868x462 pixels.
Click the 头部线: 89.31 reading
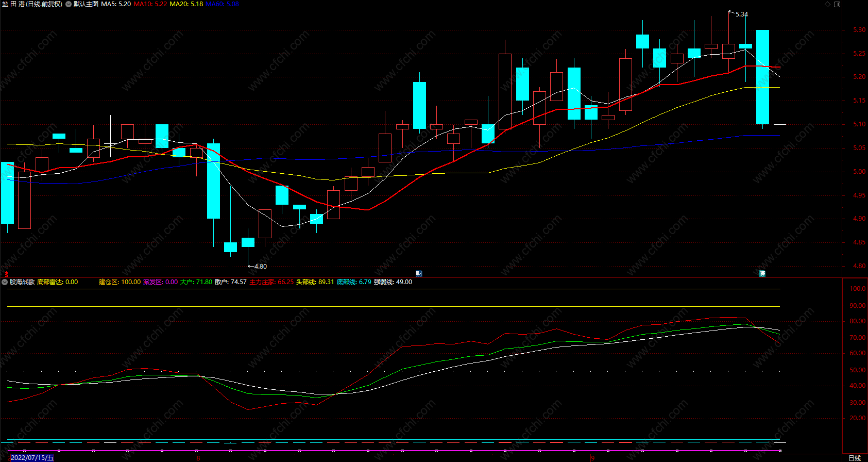(x=315, y=282)
